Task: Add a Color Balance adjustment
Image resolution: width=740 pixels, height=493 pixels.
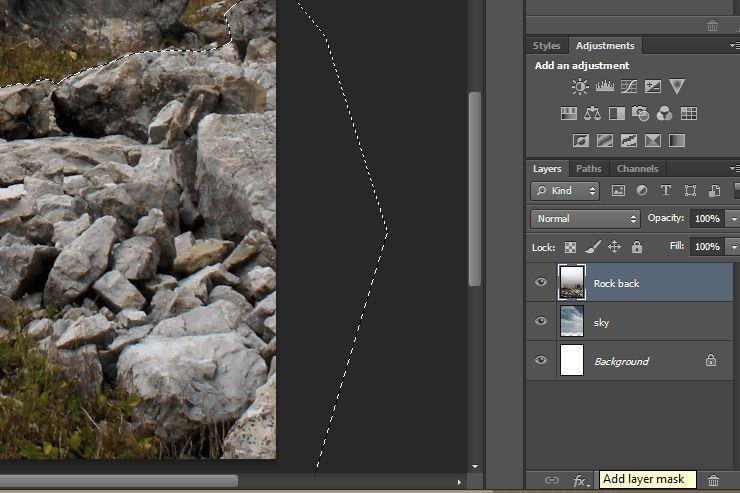Action: 593,114
